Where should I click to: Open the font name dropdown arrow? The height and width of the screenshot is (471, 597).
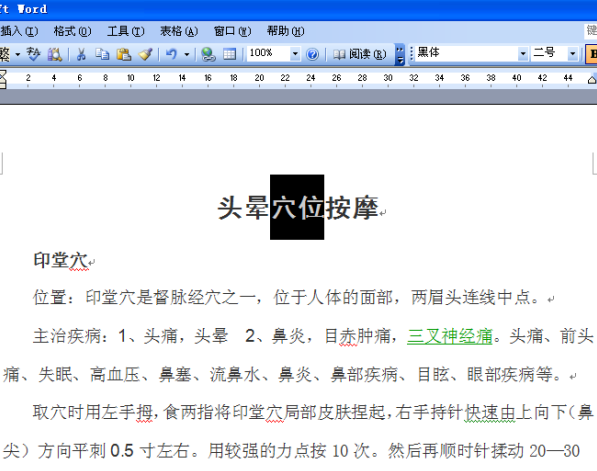pyautogui.click(x=523, y=54)
